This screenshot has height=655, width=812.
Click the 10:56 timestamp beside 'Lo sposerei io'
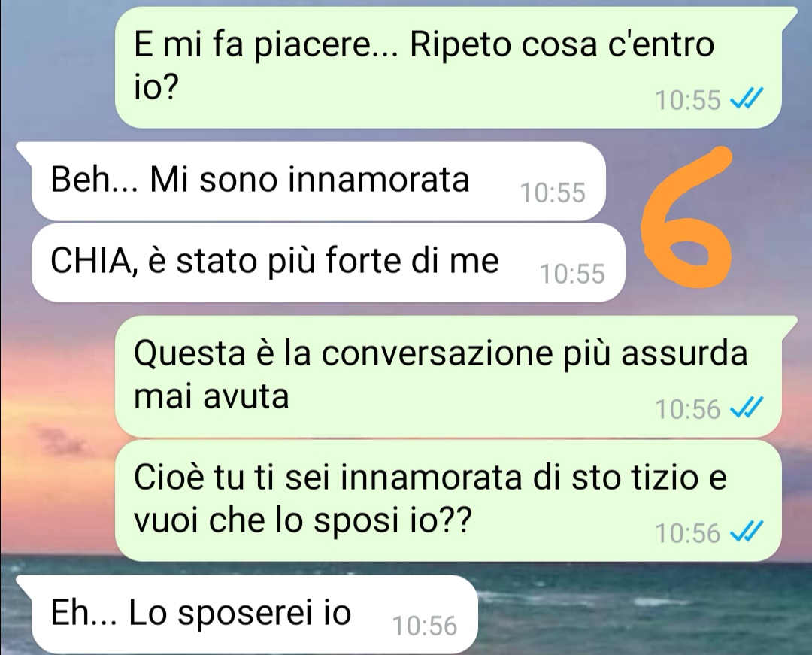(x=425, y=626)
